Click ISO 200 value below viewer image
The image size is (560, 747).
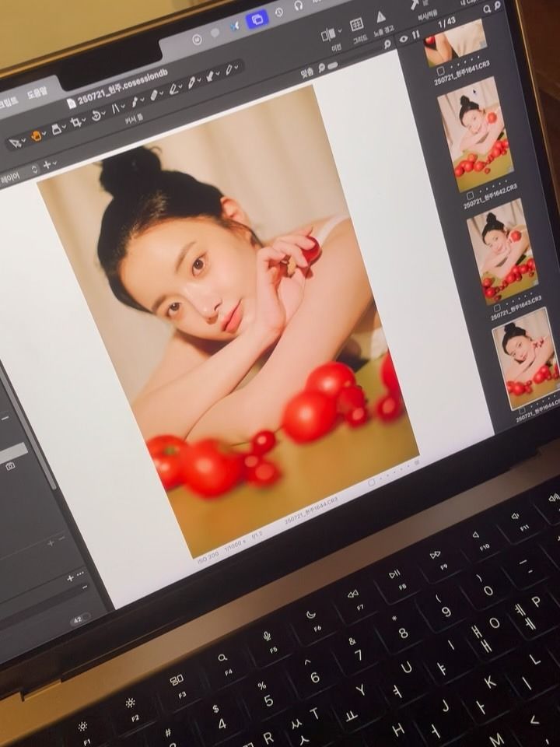[208, 556]
